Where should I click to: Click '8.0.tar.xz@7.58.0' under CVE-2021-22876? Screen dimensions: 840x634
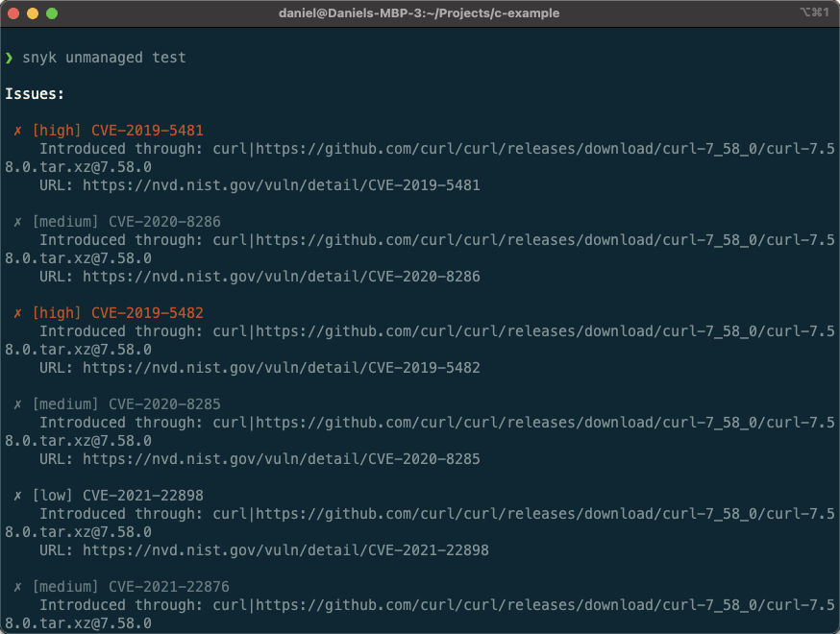click(78, 623)
